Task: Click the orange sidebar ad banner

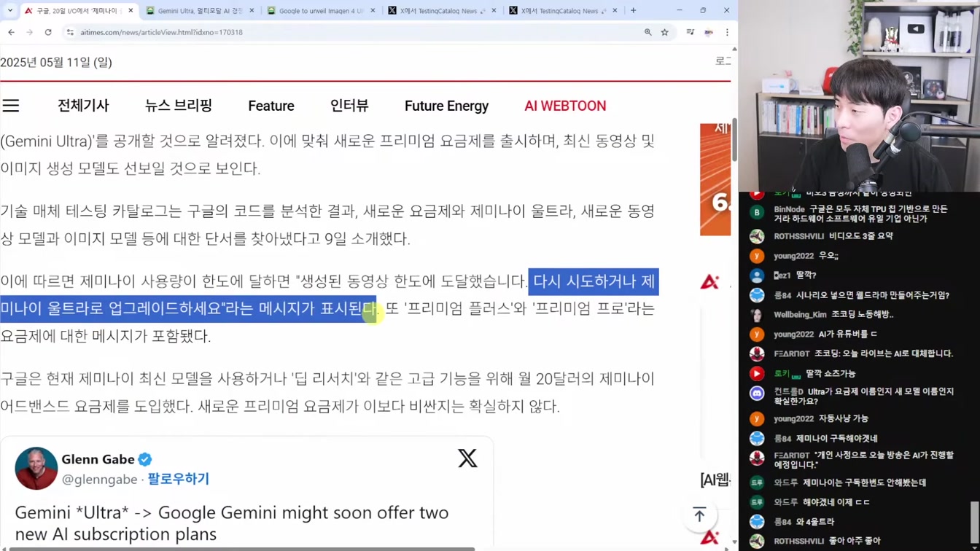Action: tap(715, 179)
